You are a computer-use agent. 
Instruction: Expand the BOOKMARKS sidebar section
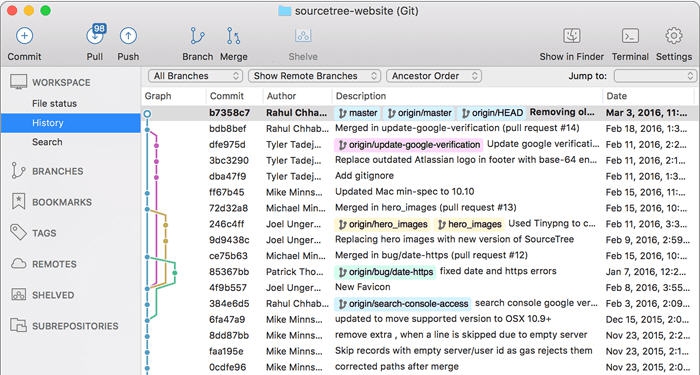coord(62,202)
